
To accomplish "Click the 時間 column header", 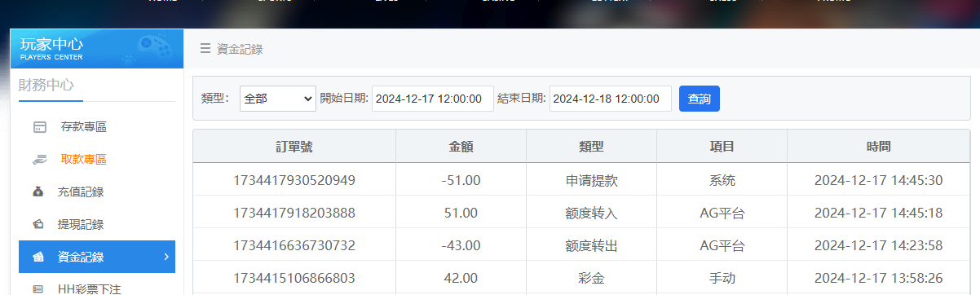I will pos(879,147).
